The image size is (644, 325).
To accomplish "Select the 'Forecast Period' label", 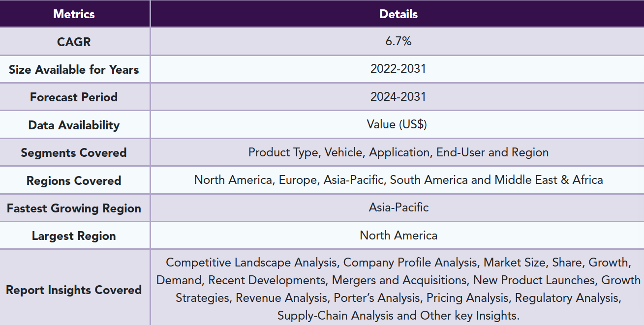I will click(x=74, y=97).
